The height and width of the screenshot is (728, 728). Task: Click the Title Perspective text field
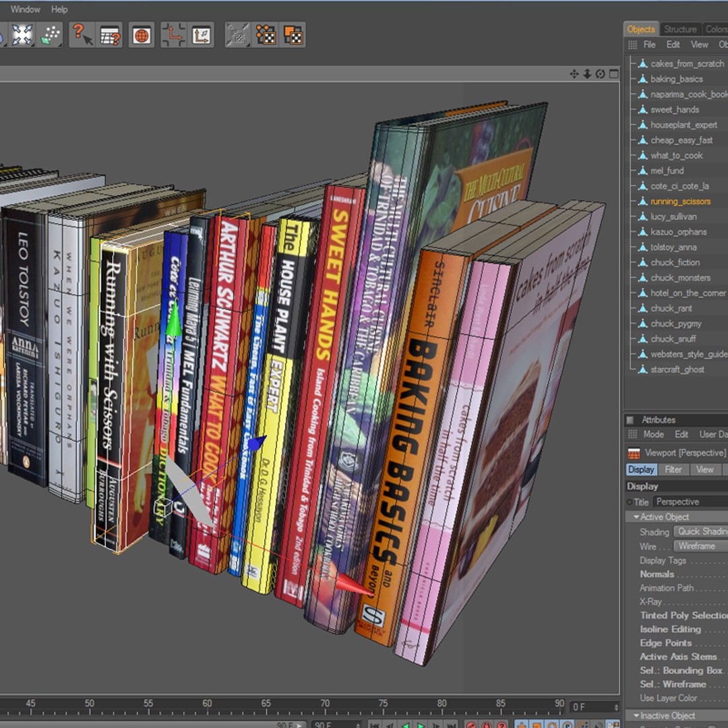[690, 502]
